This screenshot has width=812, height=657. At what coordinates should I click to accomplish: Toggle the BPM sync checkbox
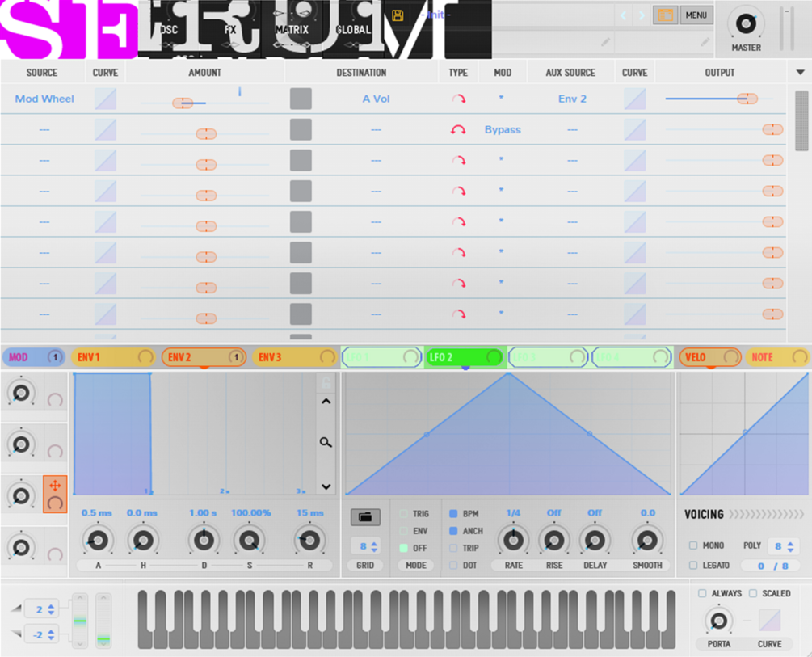pyautogui.click(x=453, y=513)
